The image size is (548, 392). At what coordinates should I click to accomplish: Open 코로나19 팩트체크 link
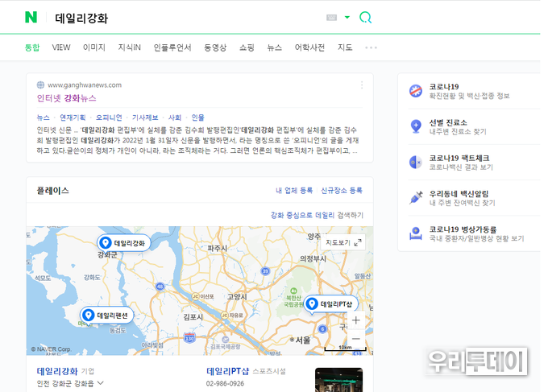tap(461, 163)
